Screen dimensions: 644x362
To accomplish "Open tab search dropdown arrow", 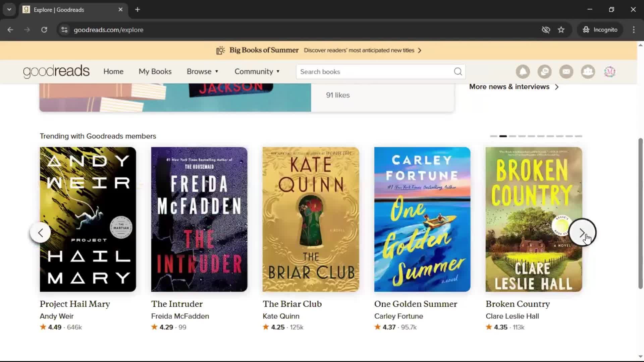I will pos(9,10).
